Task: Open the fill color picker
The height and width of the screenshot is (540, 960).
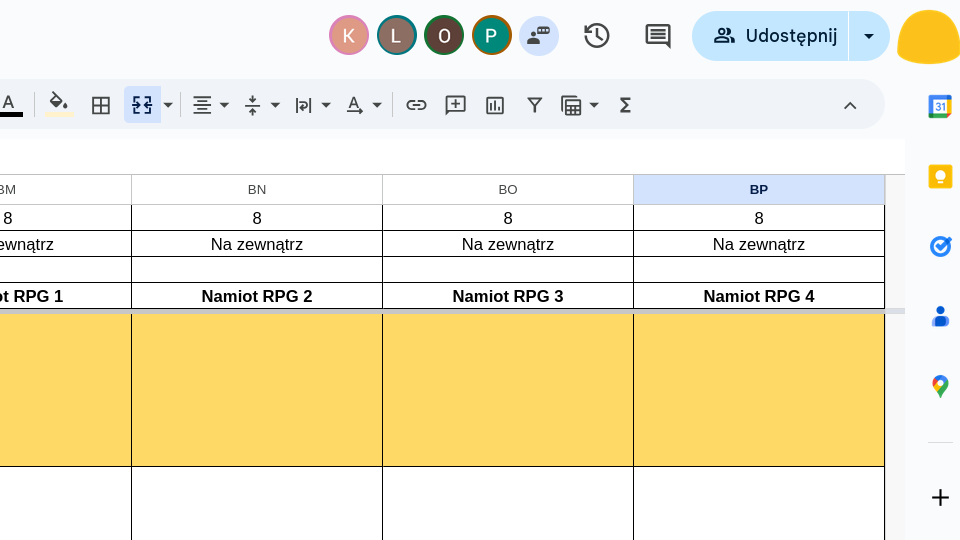Action: tap(59, 104)
